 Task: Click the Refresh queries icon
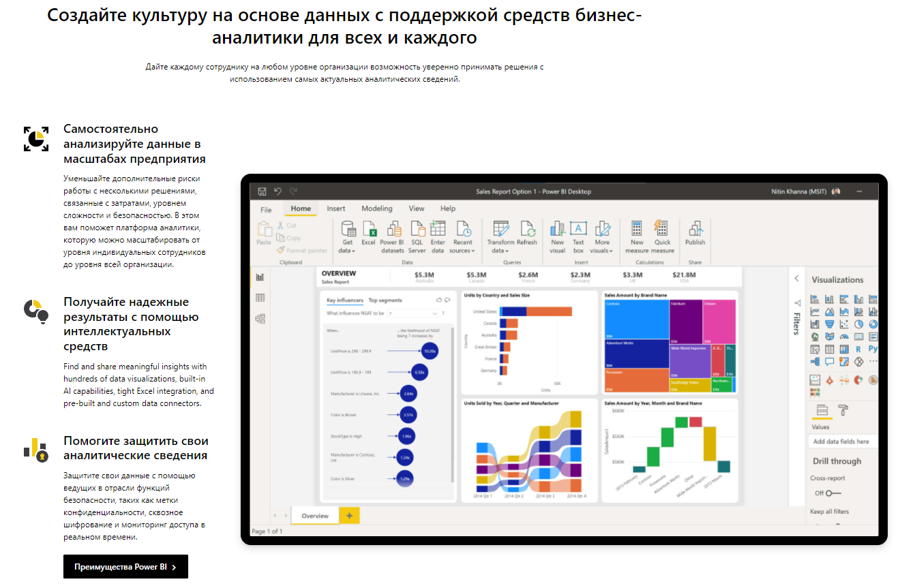click(527, 229)
